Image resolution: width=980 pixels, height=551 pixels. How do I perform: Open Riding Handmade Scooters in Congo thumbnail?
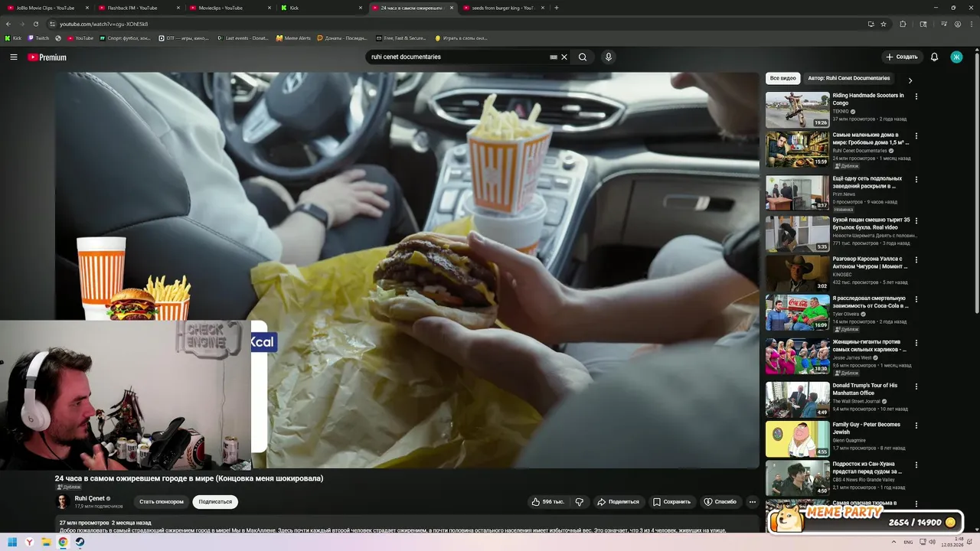(x=797, y=110)
